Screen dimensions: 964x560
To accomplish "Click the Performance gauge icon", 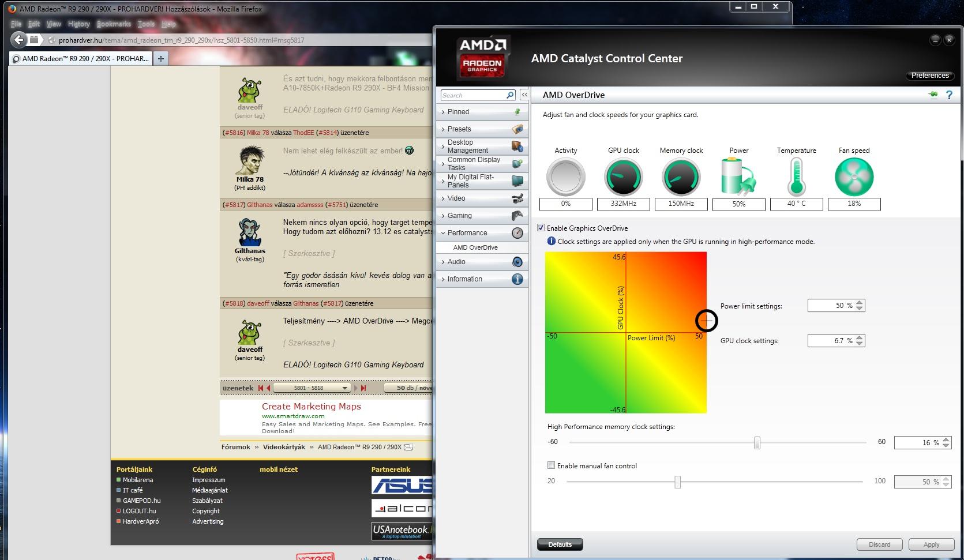I will 517,233.
